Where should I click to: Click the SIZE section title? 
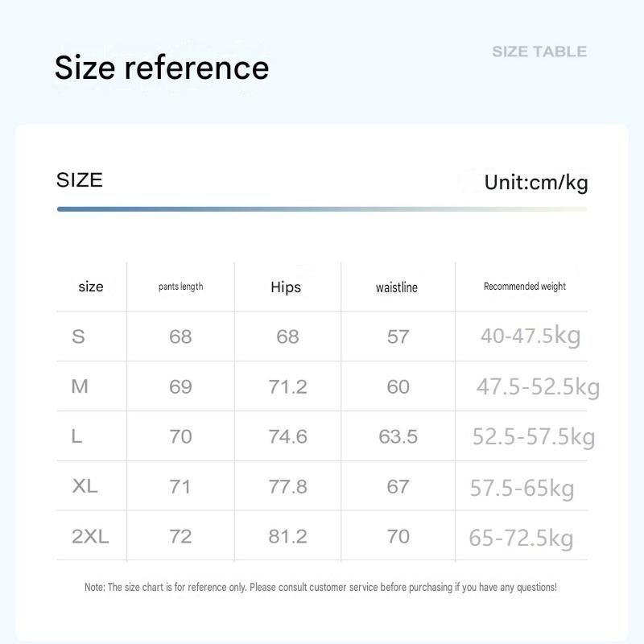coord(79,180)
